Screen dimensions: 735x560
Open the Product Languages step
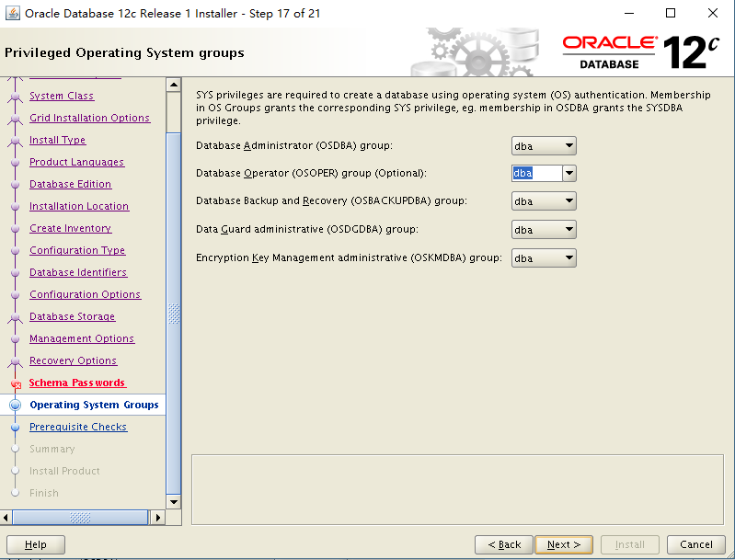(76, 162)
